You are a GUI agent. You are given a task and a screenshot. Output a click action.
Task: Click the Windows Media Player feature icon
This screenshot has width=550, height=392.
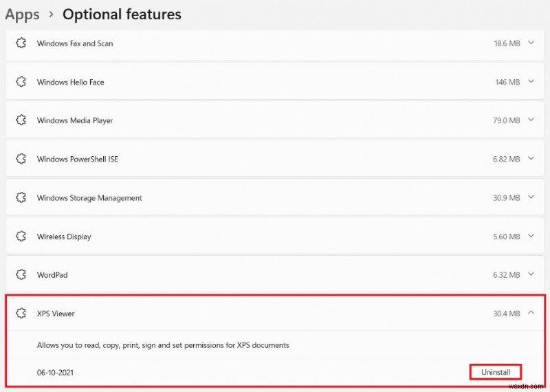[x=21, y=120]
